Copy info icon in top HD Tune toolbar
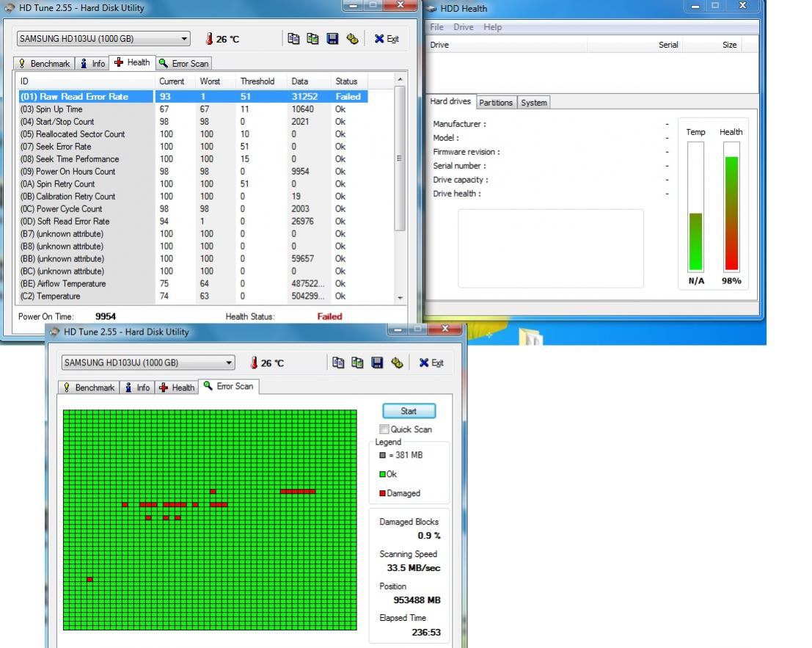The image size is (812, 648). click(293, 39)
